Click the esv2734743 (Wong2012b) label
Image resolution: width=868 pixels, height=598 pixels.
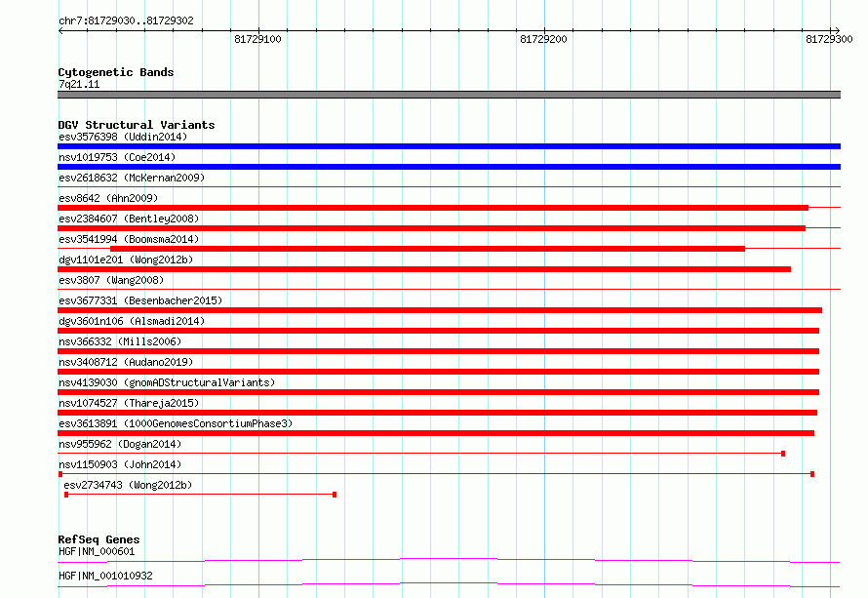pos(128,485)
